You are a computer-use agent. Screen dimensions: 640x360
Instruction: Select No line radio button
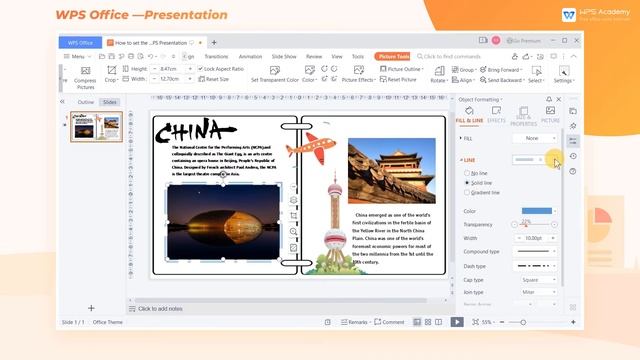[x=467, y=173]
